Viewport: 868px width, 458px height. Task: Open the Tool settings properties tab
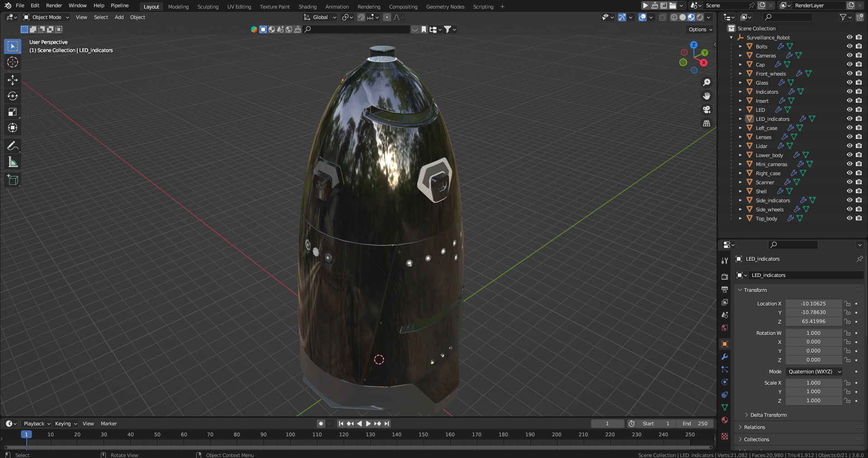[x=725, y=260]
